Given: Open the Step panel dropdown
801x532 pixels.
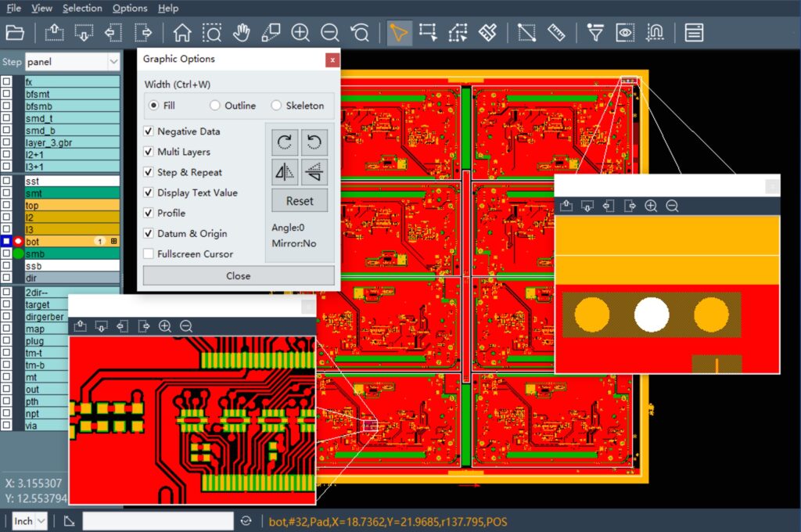Looking at the screenshot, I should tap(113, 62).
